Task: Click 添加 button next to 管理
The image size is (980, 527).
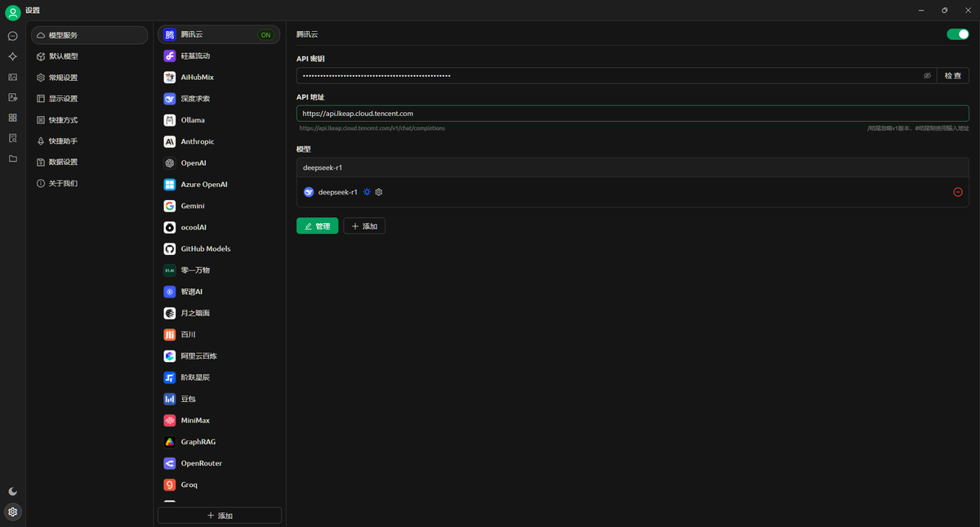Action: (364, 226)
